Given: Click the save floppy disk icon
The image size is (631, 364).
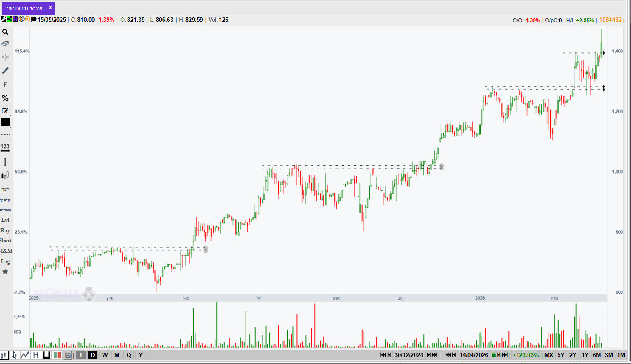Looking at the screenshot, I should (68, 355).
